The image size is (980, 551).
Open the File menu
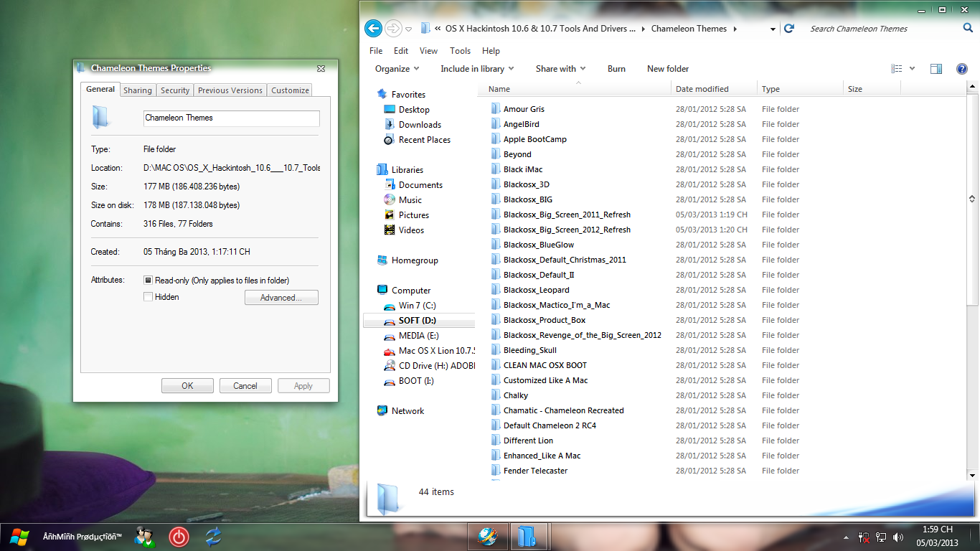[x=376, y=51]
